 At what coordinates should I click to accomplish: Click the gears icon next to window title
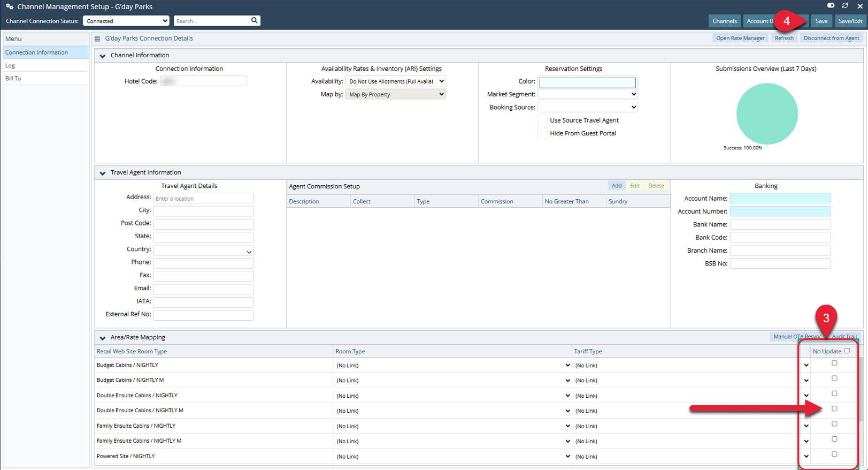(10, 6)
